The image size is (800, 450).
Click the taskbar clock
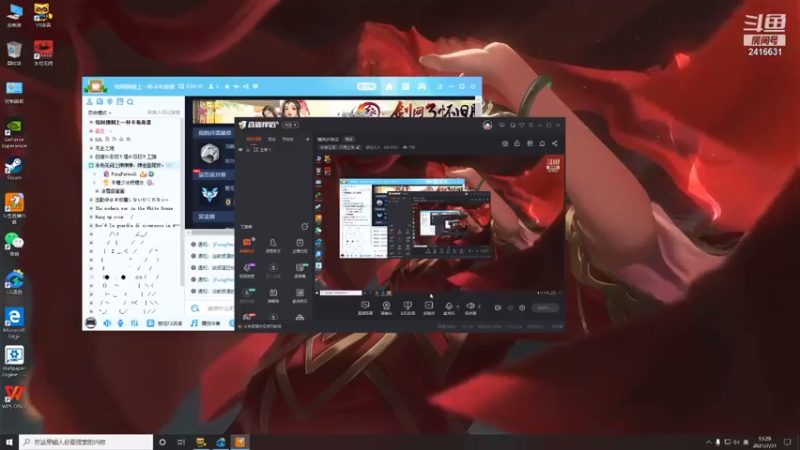click(764, 442)
